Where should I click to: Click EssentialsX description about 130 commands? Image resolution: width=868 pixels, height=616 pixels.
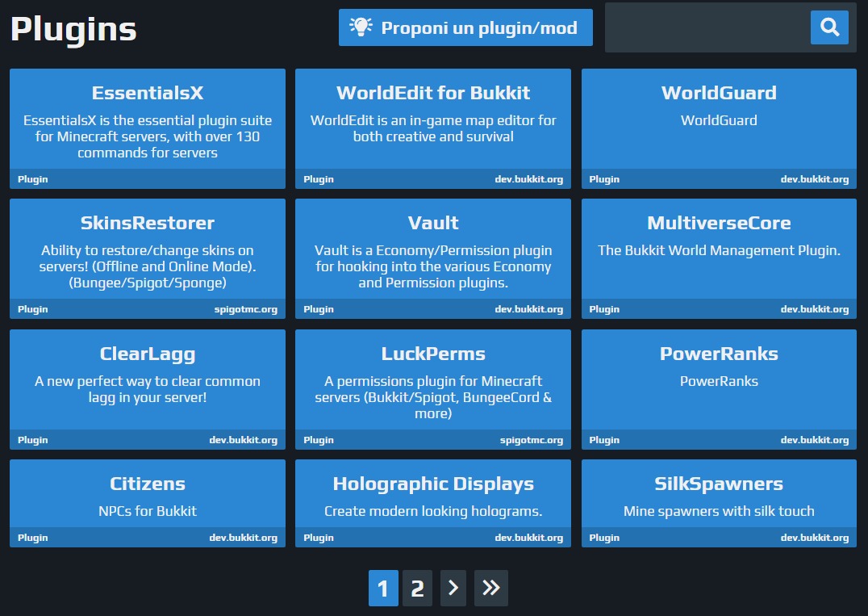[x=148, y=136]
